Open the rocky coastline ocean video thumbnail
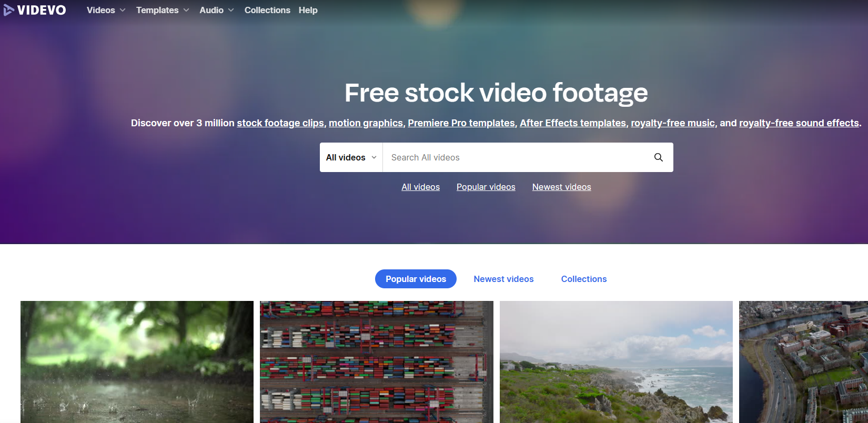Viewport: 868px width, 423px height. 616,362
